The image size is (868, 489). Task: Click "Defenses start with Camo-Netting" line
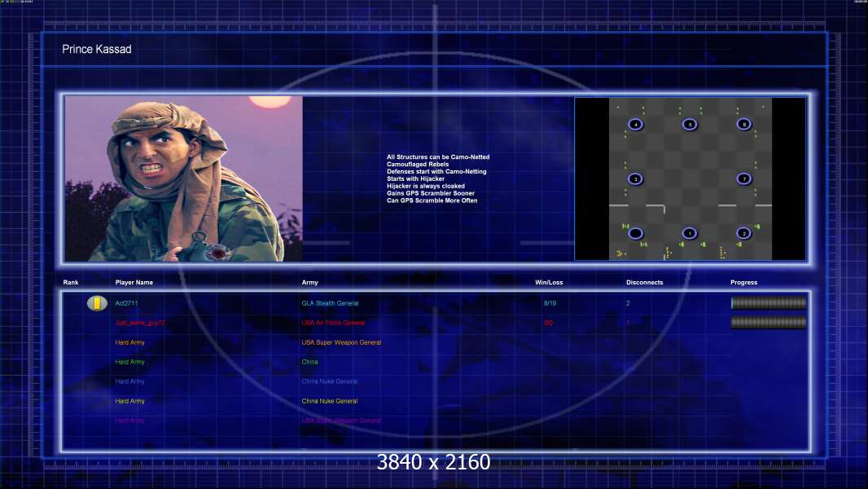click(436, 172)
